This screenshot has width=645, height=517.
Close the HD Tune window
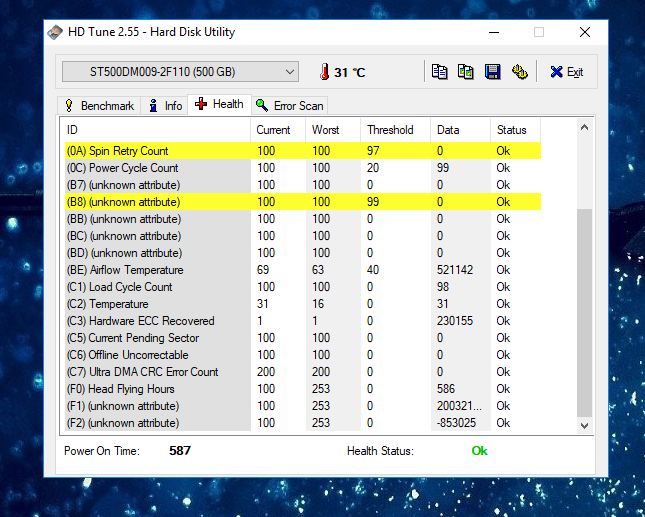(x=585, y=32)
